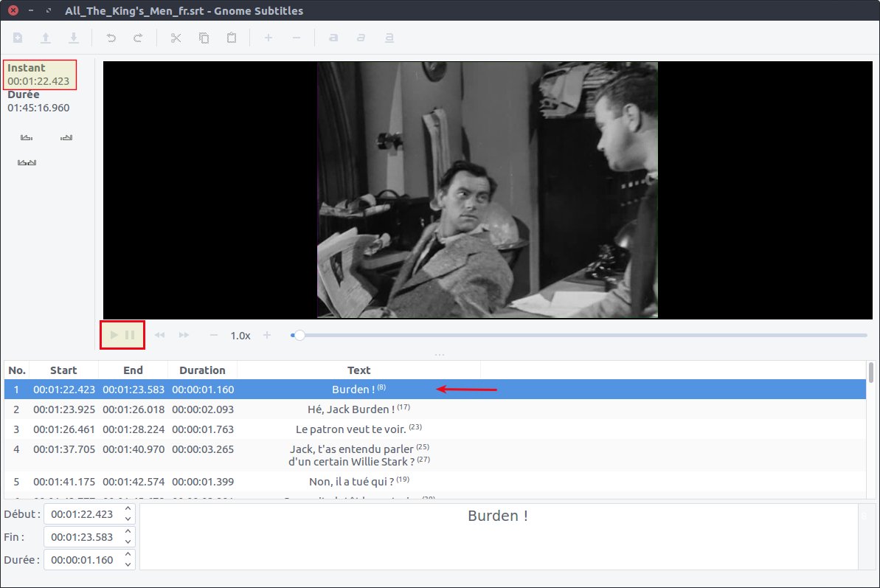Click the Save file download-arrow icon
Screen dimensions: 880x588
[74, 38]
